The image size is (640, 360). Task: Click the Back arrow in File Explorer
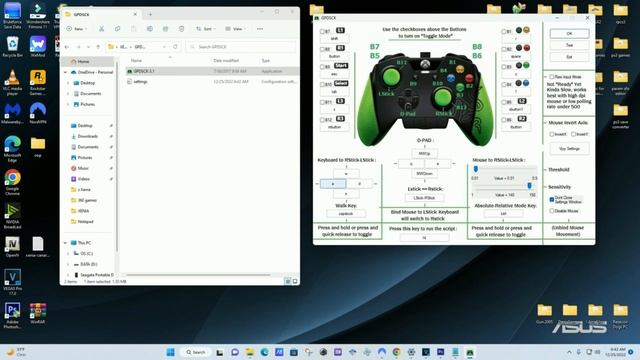[x=67, y=47]
